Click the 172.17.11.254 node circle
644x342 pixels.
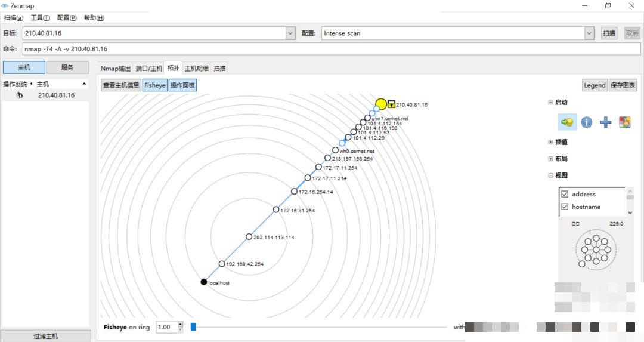point(318,167)
